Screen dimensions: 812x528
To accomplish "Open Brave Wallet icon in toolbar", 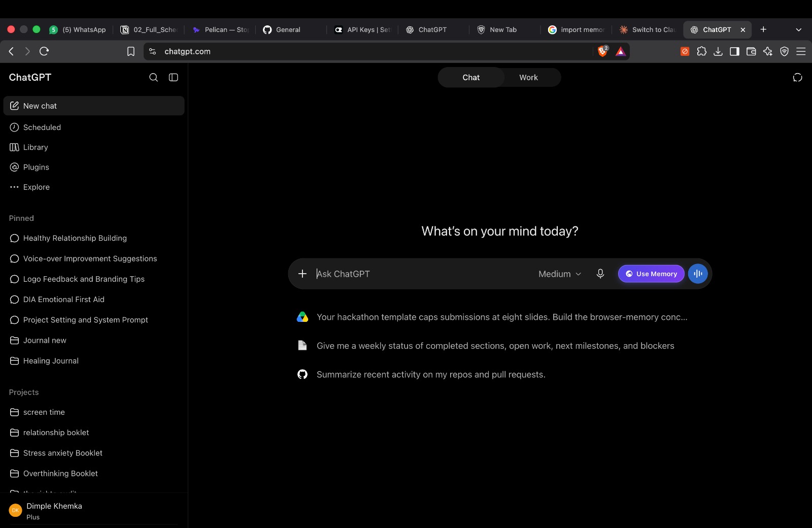I will [x=751, y=51].
